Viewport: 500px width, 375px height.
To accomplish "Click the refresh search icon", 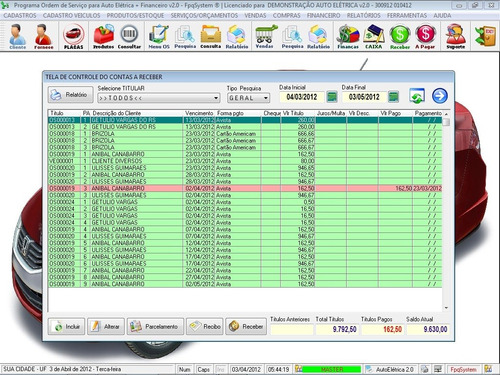I will tap(417, 96).
